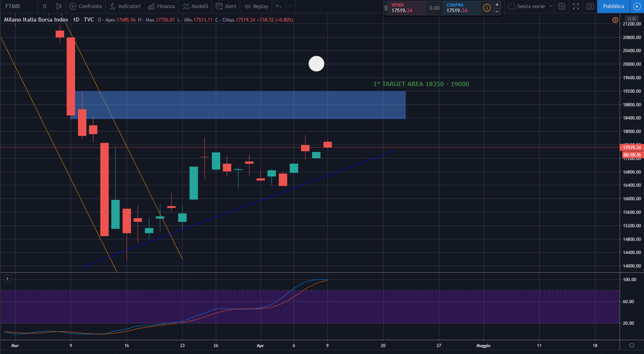Click the EUR currency label
This screenshot has height=354, width=644.
[632, 19]
